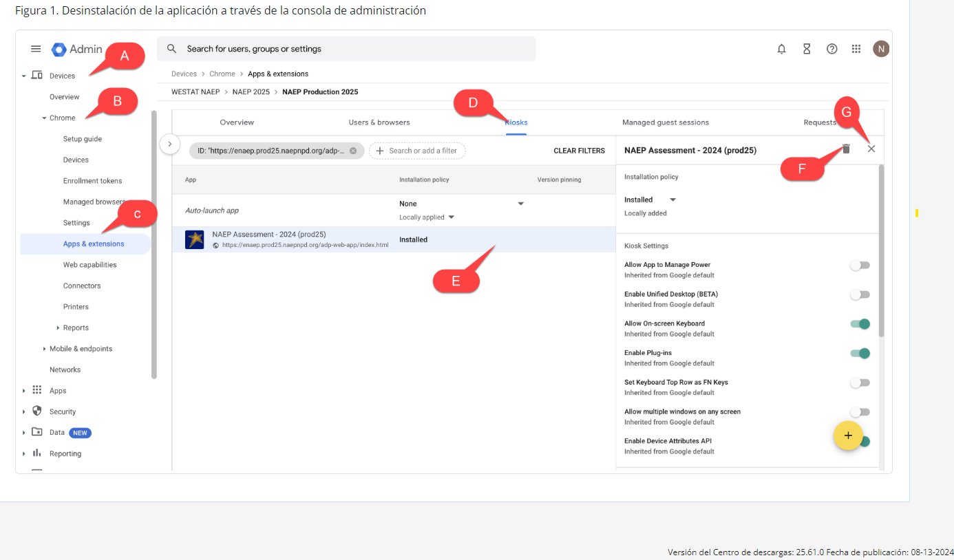Select the Kiosks tab
Viewport: 954px width, 560px height.
click(x=516, y=122)
